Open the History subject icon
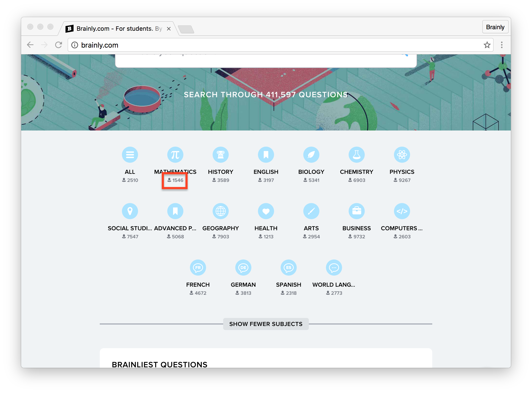 (220, 155)
